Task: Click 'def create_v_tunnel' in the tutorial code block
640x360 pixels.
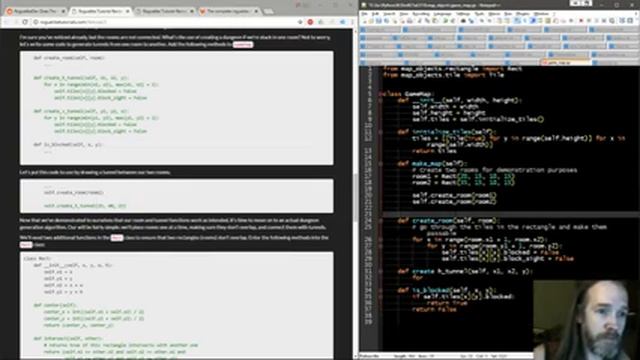Action: pyautogui.click(x=81, y=111)
